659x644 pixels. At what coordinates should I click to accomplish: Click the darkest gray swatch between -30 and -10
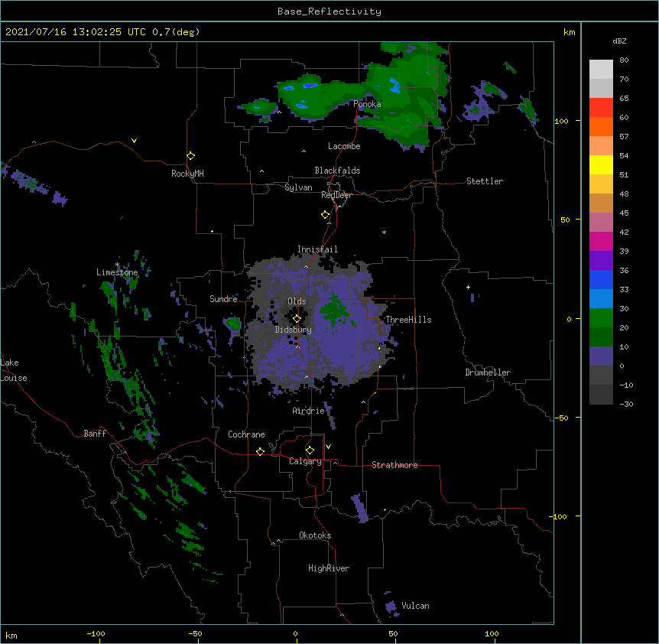pyautogui.click(x=601, y=395)
